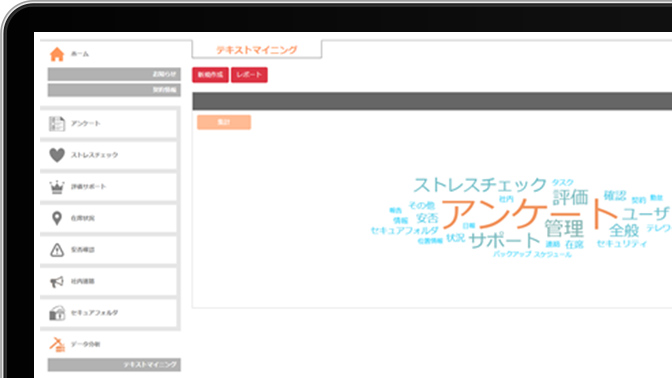Click the light orange 集計 button
Image resolution: width=672 pixels, height=378 pixels.
[224, 122]
